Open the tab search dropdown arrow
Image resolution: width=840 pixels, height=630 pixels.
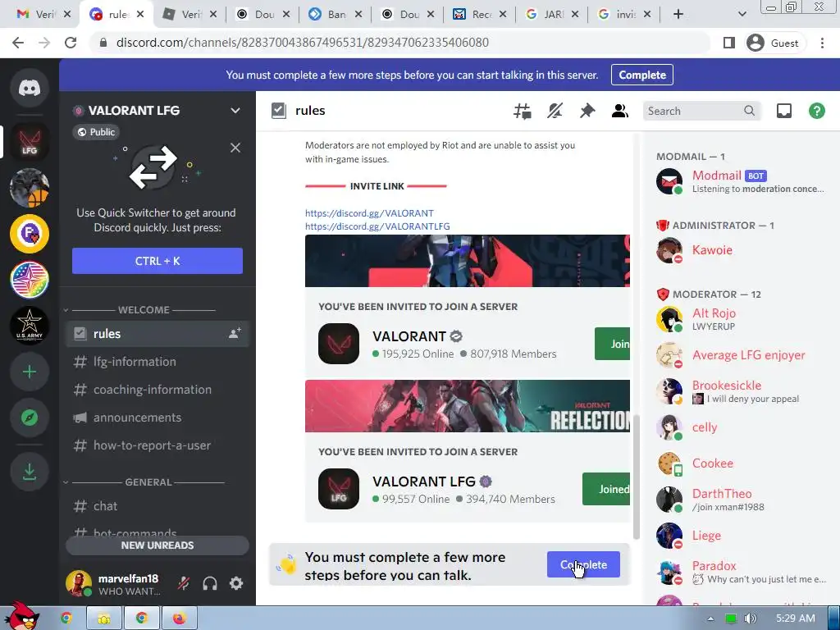point(742,14)
